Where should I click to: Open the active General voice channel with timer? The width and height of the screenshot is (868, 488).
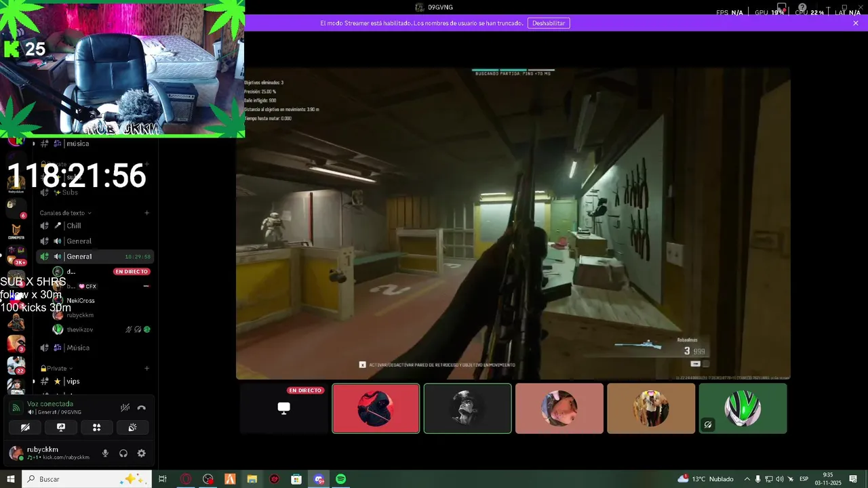click(x=96, y=257)
